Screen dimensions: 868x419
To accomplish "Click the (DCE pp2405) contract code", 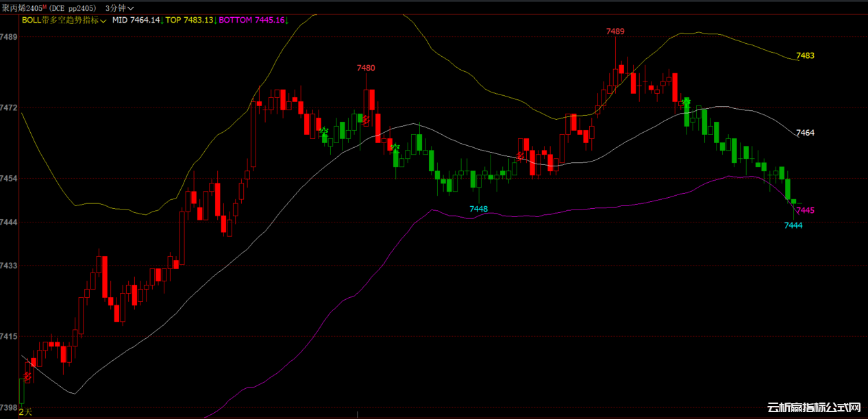I will tap(74, 8).
